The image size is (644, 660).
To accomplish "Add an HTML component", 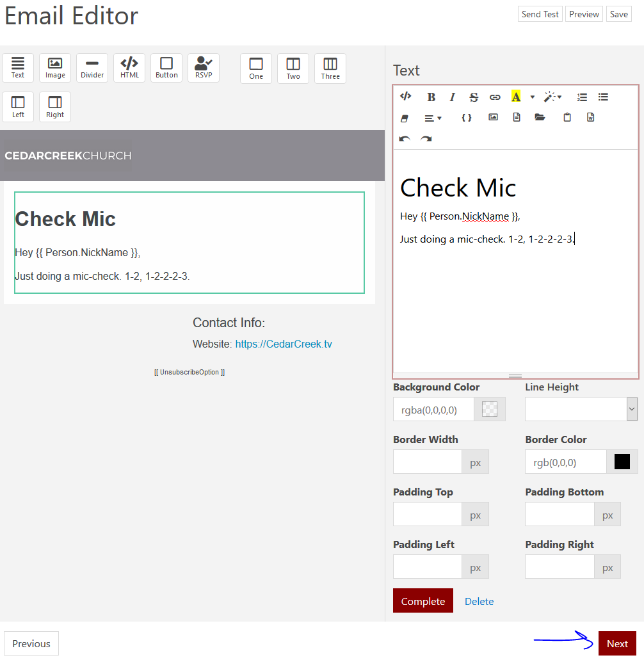I will pos(129,67).
